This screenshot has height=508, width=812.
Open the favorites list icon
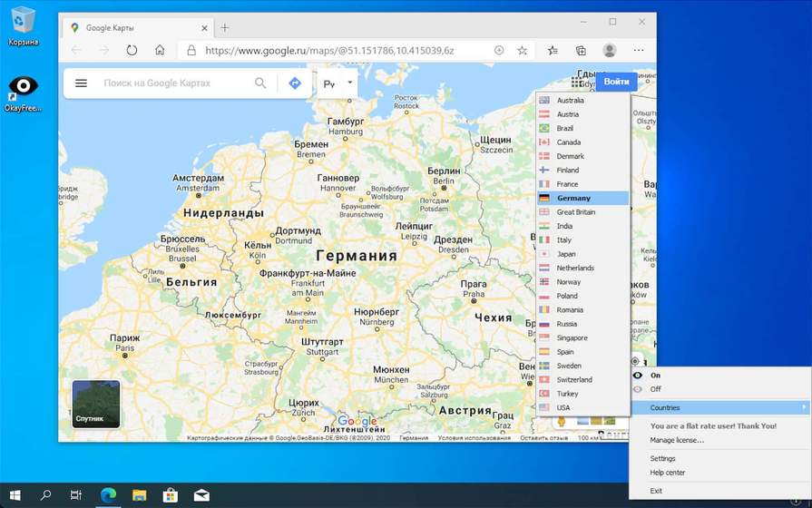[x=553, y=50]
